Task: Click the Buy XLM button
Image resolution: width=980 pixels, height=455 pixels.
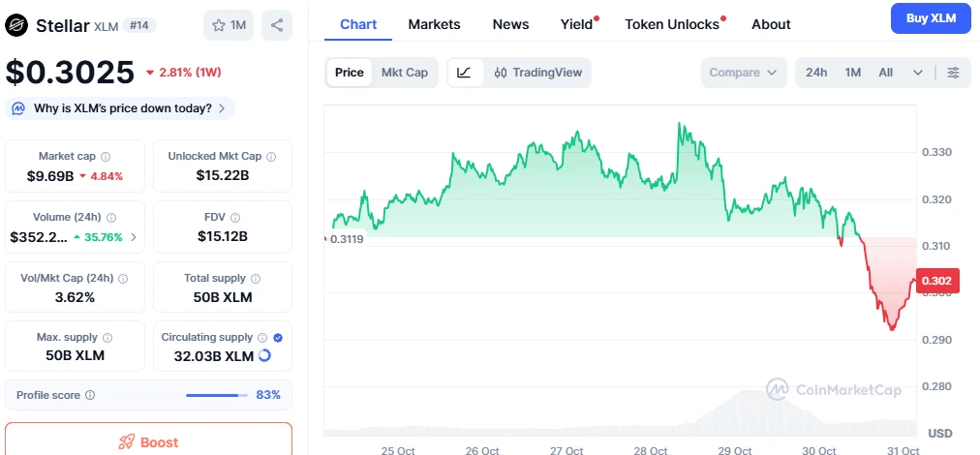Action: pos(930,18)
